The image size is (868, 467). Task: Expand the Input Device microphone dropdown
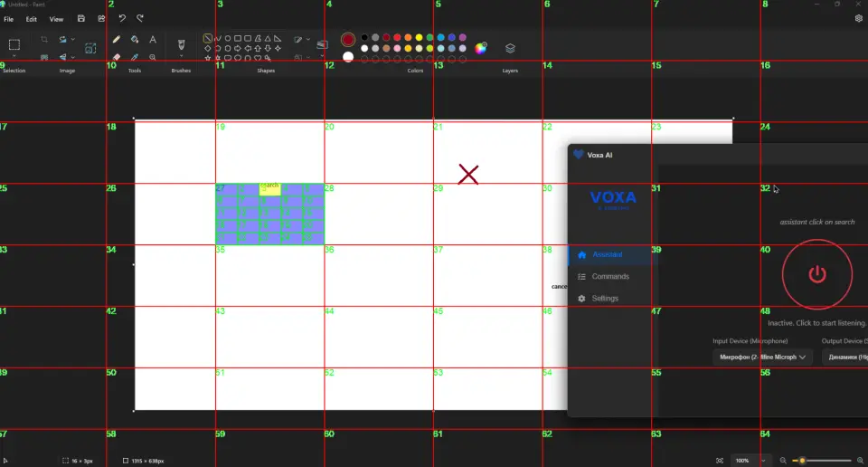pyautogui.click(x=762, y=357)
